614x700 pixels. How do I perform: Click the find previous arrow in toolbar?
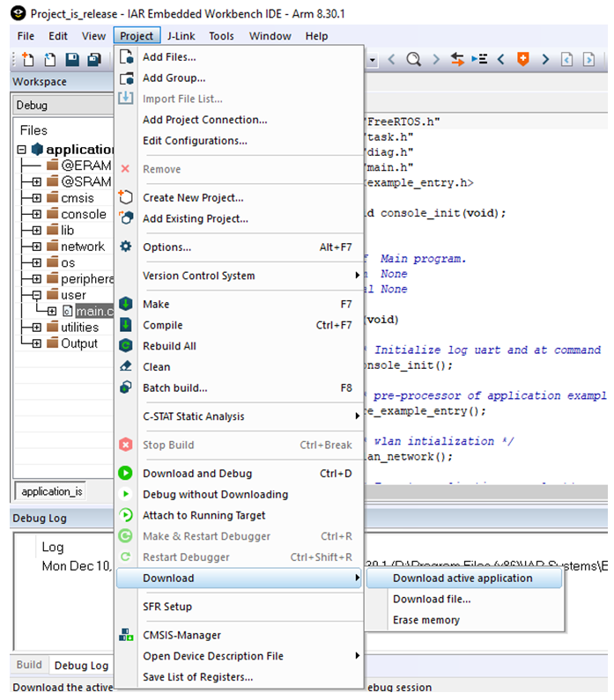point(392,59)
